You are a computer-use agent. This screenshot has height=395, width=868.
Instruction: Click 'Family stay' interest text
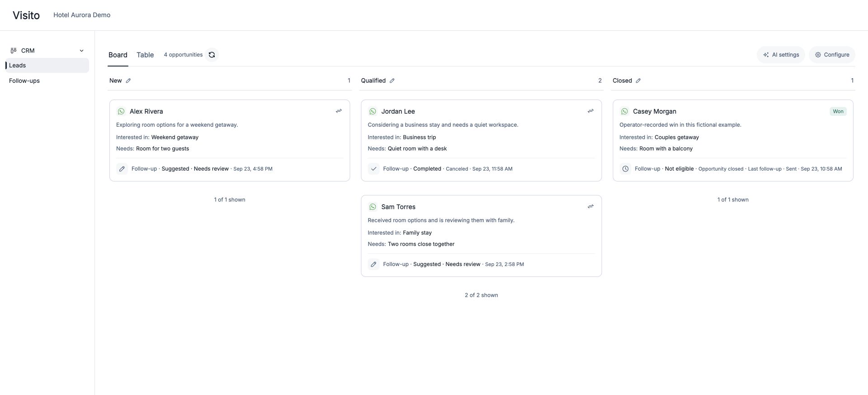click(x=417, y=233)
